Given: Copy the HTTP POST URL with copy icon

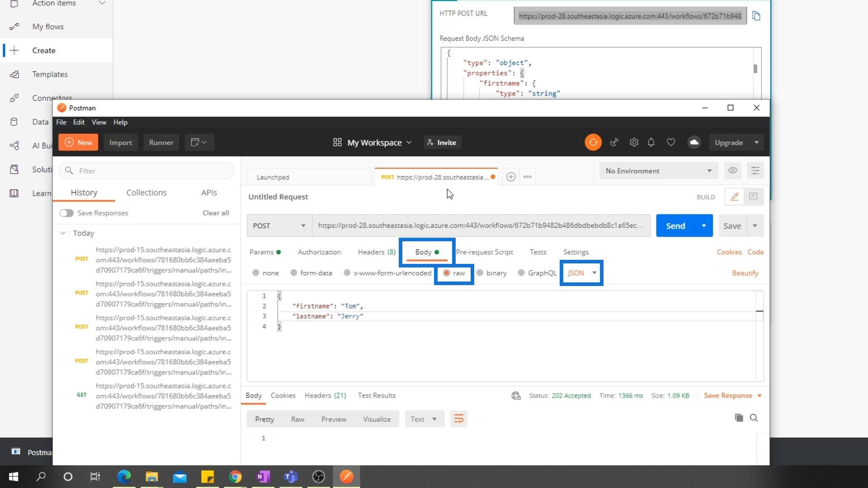Looking at the screenshot, I should [x=756, y=16].
